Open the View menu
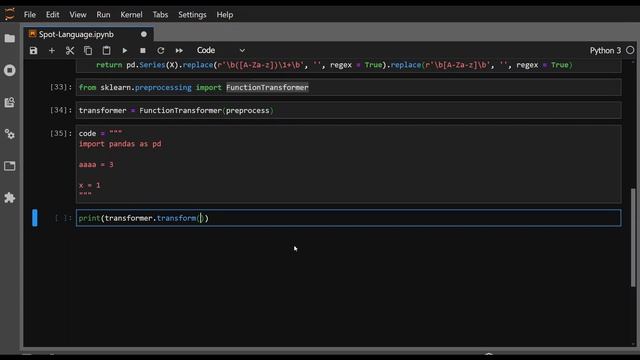Screen dimensions: 640x360 click(78, 15)
